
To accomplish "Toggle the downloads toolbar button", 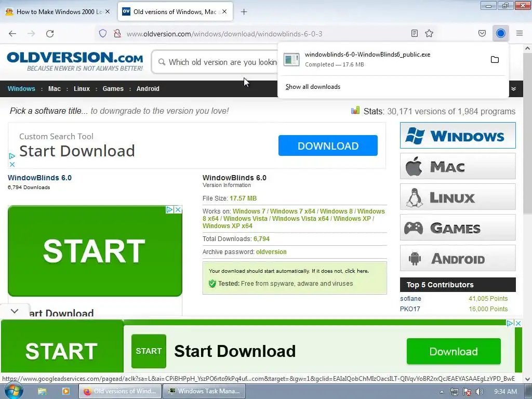I will (x=501, y=33).
